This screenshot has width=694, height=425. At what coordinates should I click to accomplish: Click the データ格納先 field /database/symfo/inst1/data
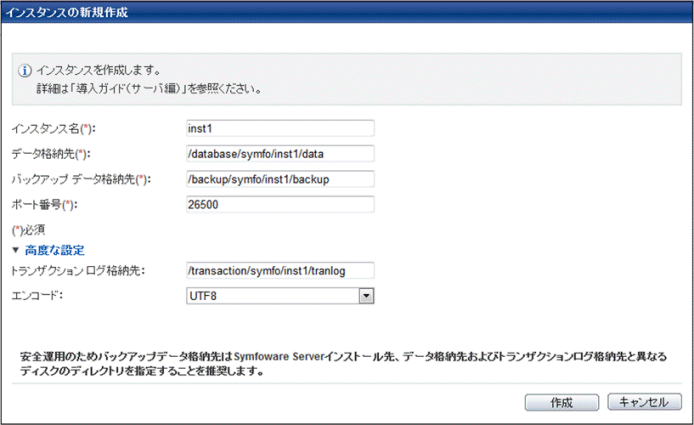[x=280, y=154]
